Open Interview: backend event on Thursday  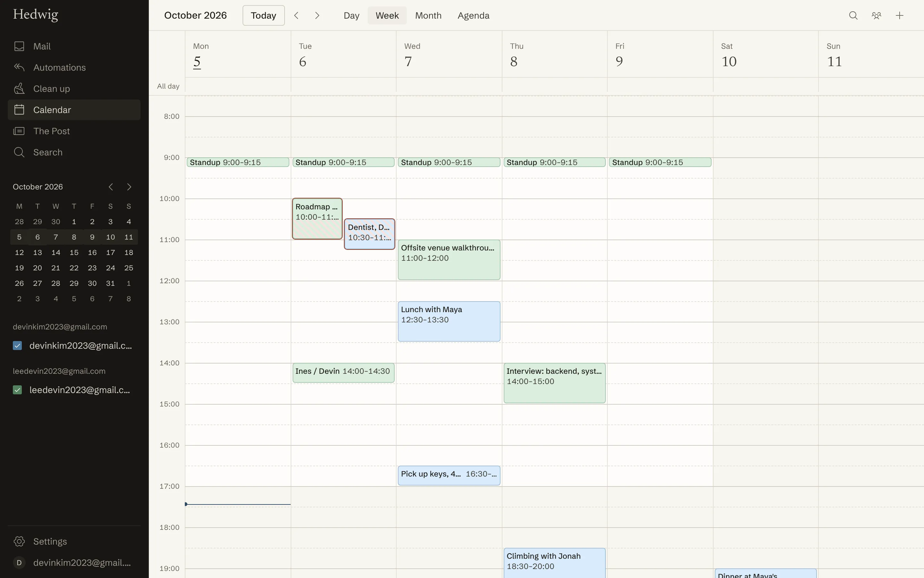point(554,383)
